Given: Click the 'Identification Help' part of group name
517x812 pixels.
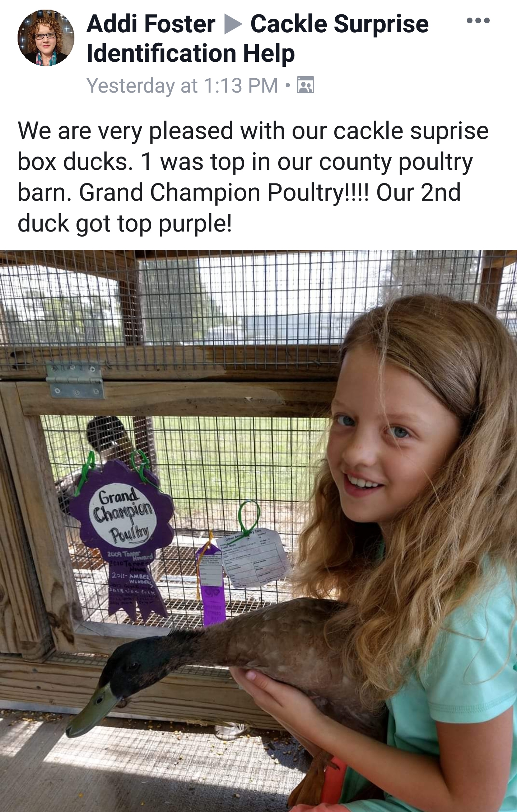Looking at the screenshot, I should (191, 53).
